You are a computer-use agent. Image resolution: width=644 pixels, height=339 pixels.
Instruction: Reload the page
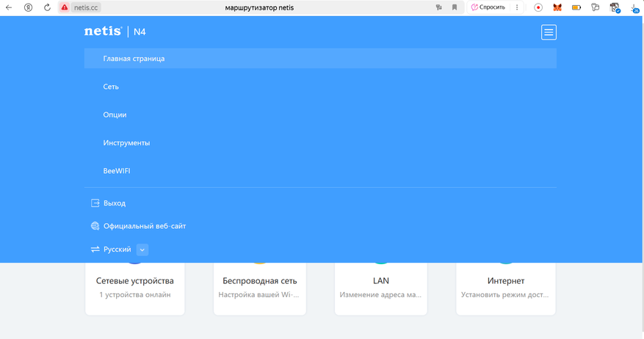click(x=47, y=7)
